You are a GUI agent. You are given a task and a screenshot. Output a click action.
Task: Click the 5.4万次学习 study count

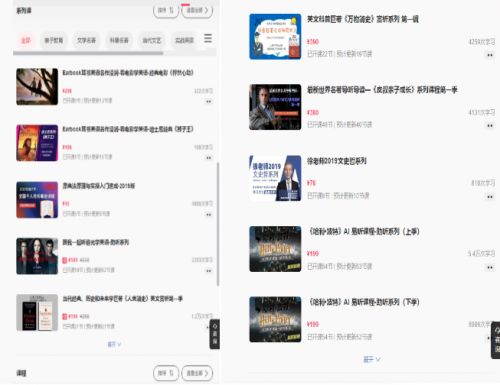(x=482, y=254)
